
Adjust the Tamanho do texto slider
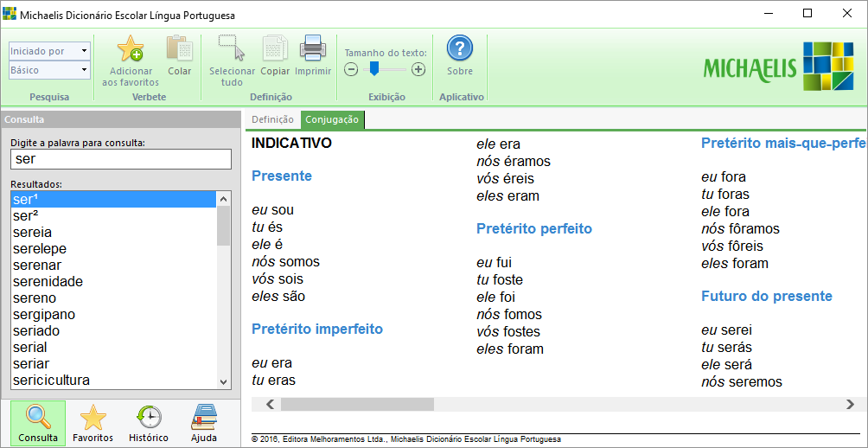pyautogui.click(x=374, y=68)
